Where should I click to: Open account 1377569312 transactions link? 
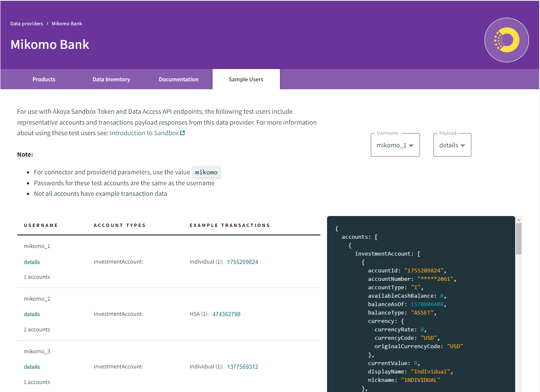[243, 367]
